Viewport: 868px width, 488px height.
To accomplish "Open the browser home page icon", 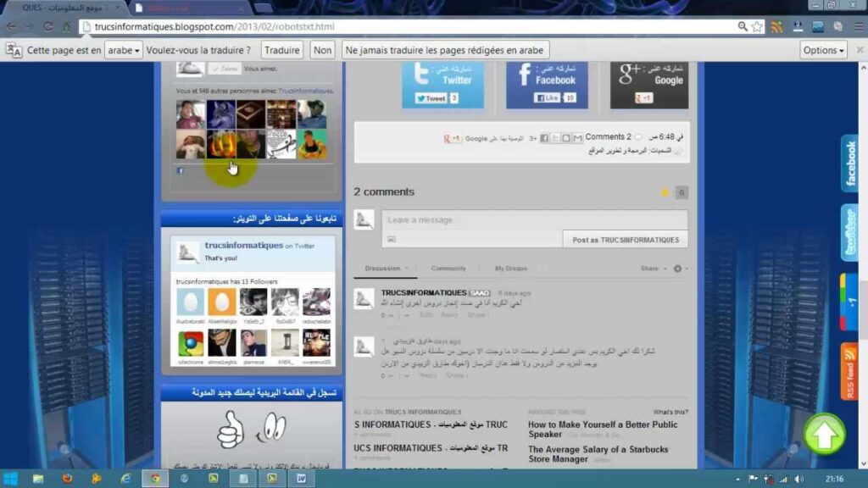I will point(66,26).
